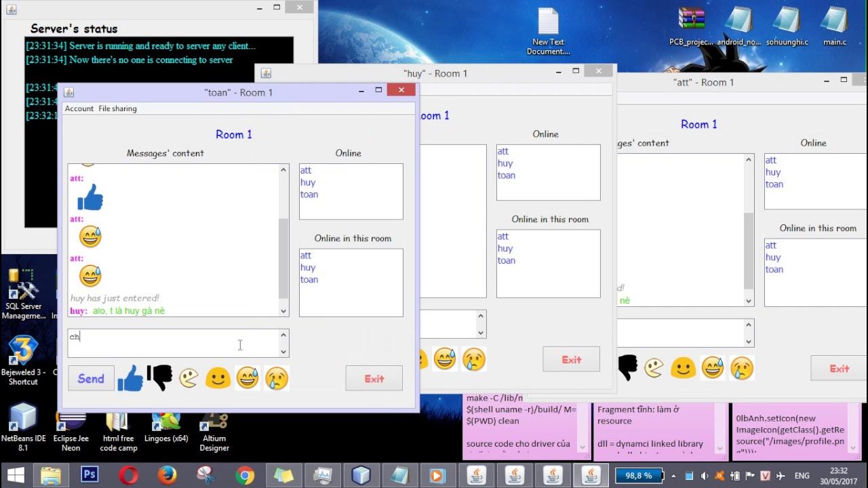Select 'att' in toan's Online in this room list
Image resolution: width=868 pixels, height=488 pixels.
coord(306,256)
